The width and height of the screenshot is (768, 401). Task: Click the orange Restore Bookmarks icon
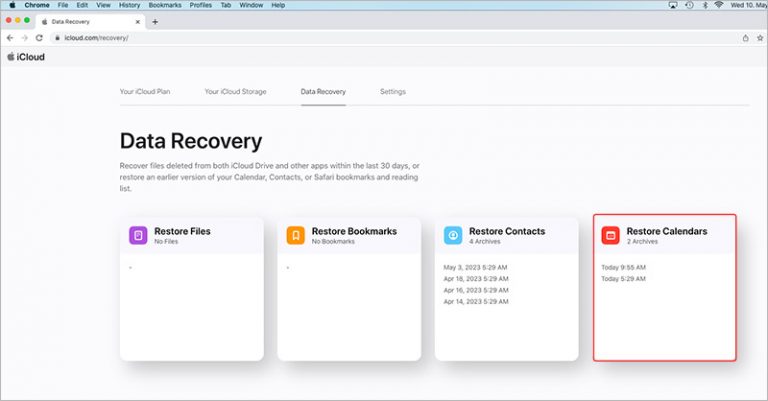click(x=296, y=235)
